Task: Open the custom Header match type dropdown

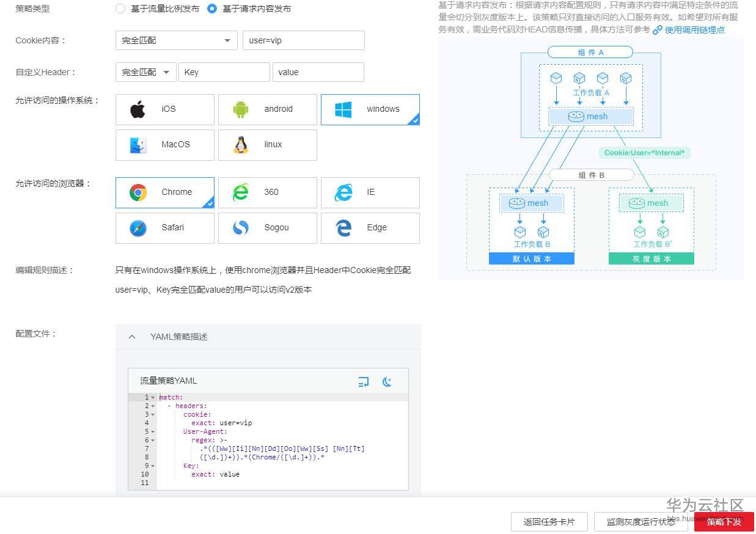Action: pyautogui.click(x=146, y=72)
